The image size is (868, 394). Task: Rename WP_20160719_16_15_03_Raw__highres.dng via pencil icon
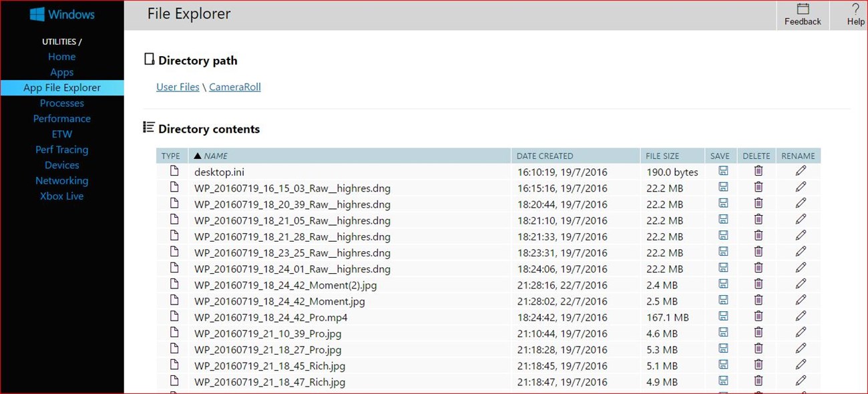coord(801,187)
